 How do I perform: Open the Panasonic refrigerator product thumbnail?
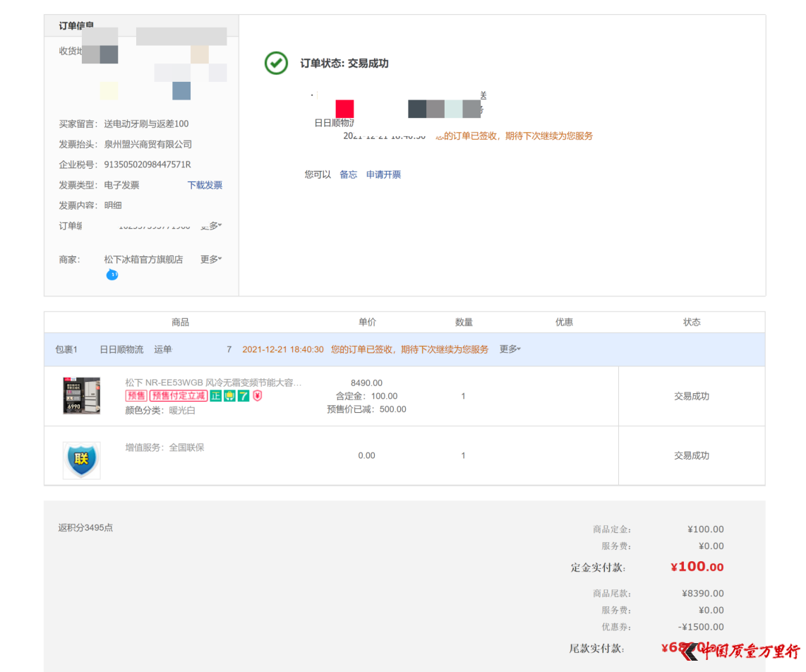(x=82, y=395)
